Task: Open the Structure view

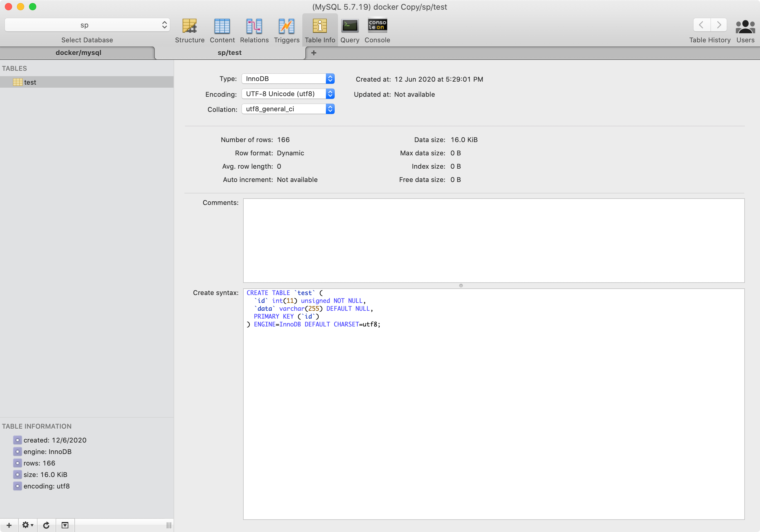Action: pos(190,31)
